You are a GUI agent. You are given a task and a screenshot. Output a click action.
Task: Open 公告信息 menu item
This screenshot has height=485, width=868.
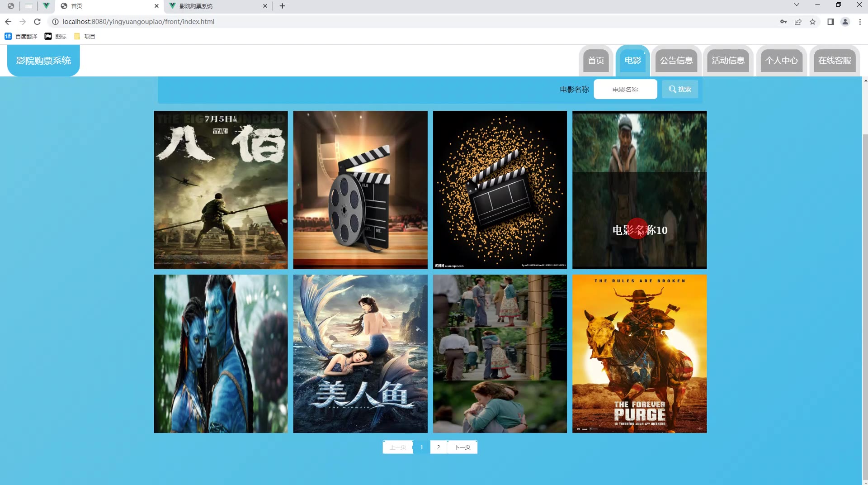tap(676, 61)
